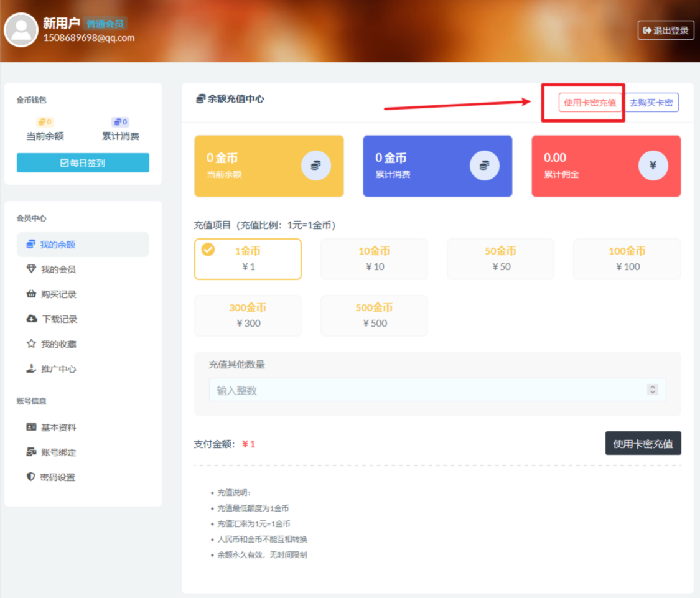Click the shield icon beside 密码设置

coord(31,477)
